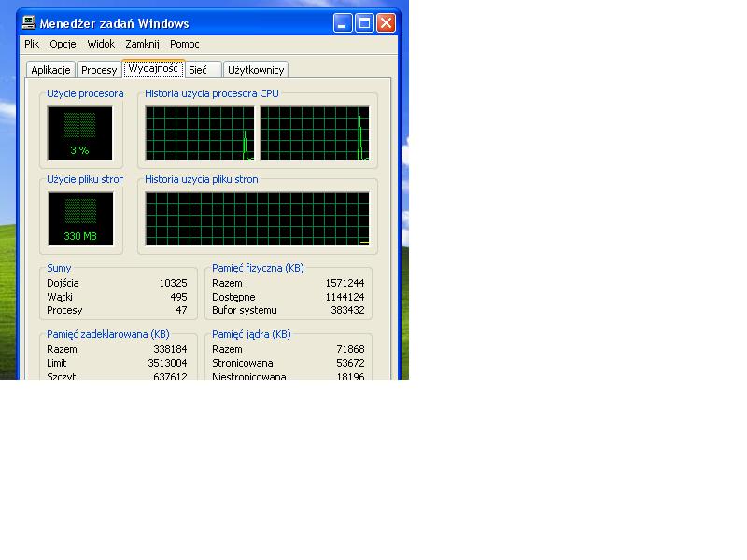The image size is (747, 560).
Task: Click kernel memory Razem value 71868
Action: (351, 349)
